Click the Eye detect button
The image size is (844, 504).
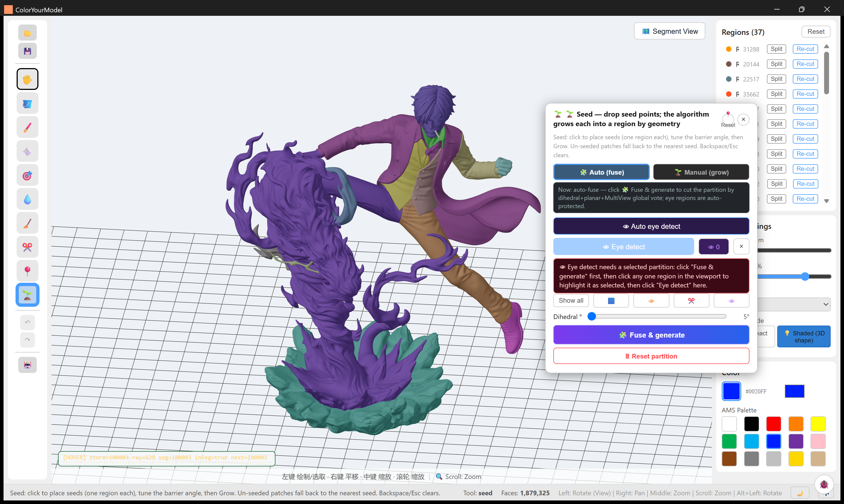coord(624,247)
